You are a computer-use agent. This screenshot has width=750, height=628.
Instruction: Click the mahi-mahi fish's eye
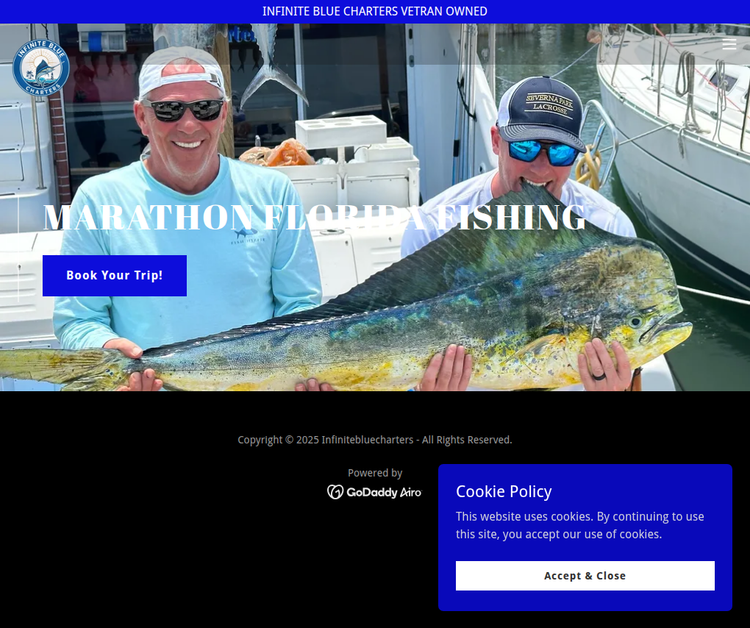(x=635, y=321)
